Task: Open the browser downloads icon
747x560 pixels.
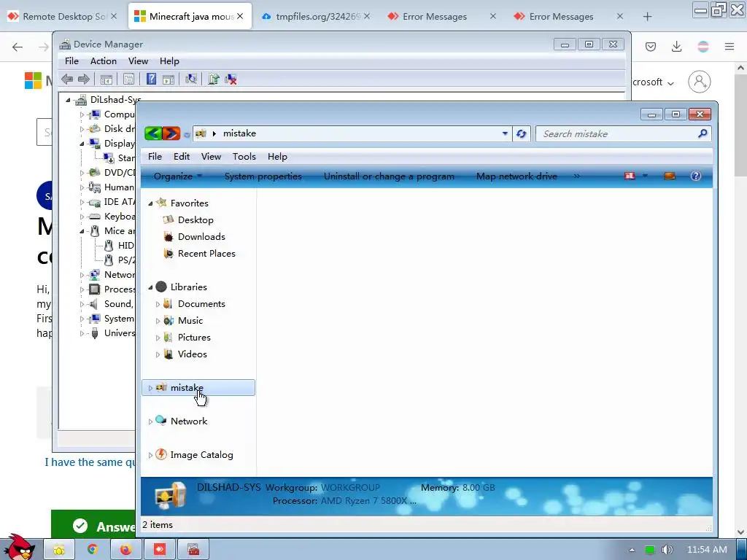Action: click(x=676, y=47)
